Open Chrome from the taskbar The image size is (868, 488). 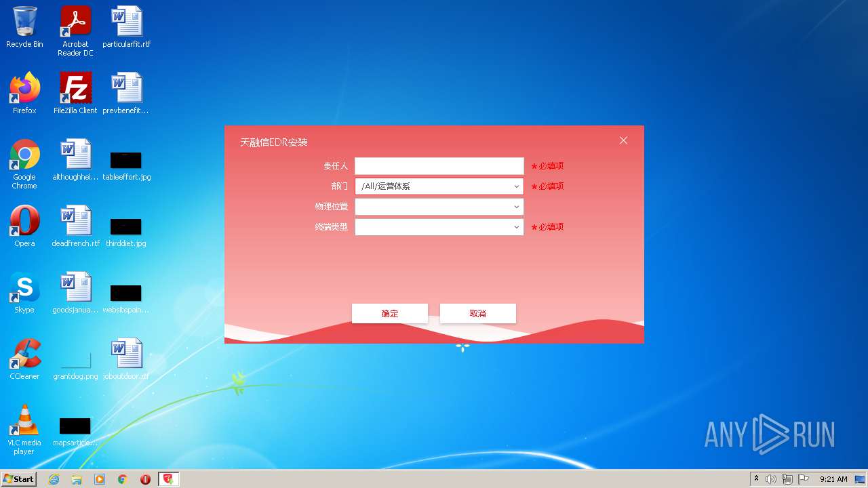(123, 479)
